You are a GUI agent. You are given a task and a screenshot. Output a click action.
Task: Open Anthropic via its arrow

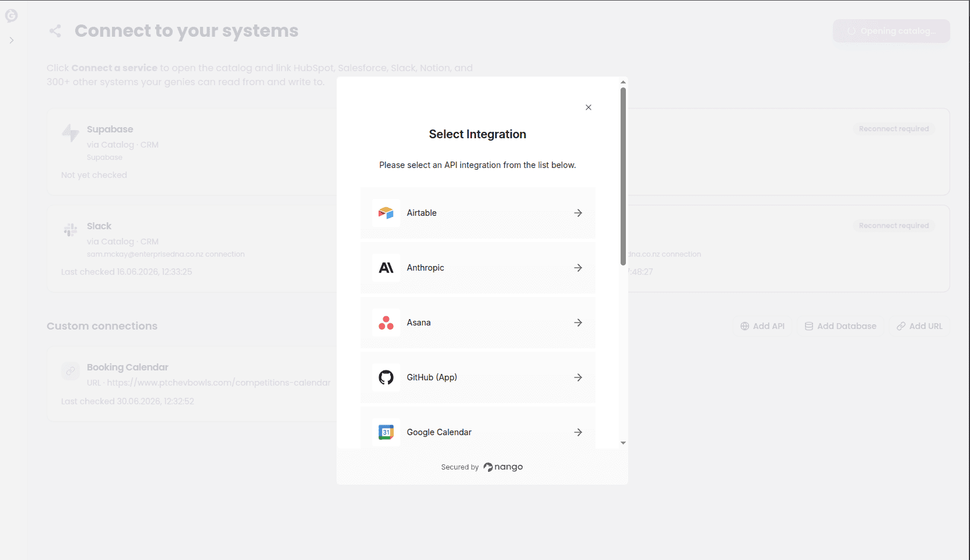[x=578, y=268]
